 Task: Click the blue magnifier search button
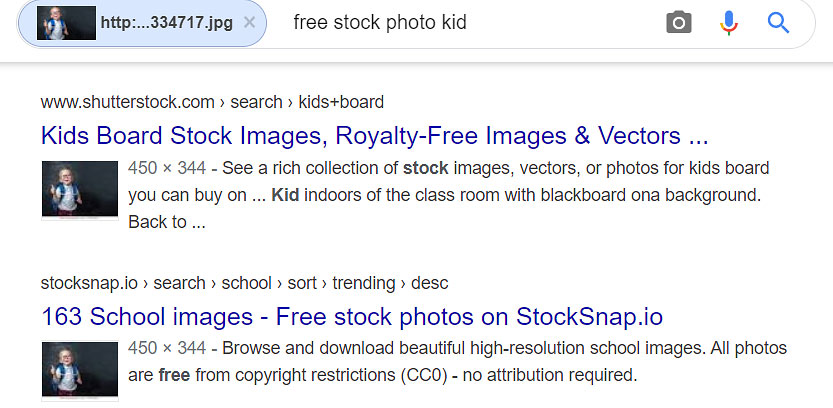tap(778, 23)
